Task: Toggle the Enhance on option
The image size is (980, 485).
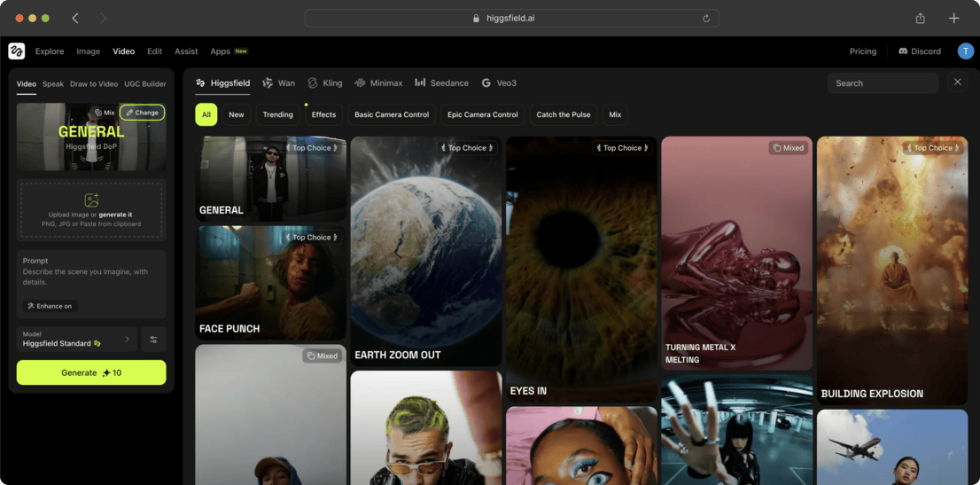Action: pos(51,306)
